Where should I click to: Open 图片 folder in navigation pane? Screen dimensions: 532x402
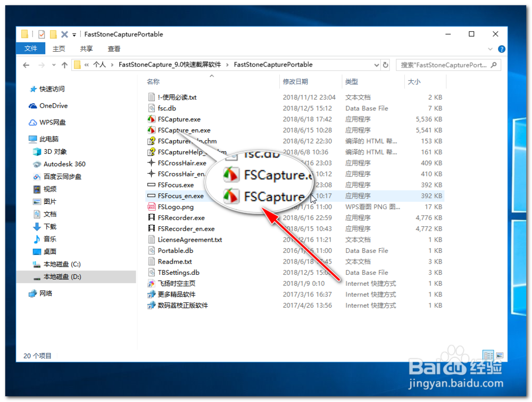pos(45,202)
